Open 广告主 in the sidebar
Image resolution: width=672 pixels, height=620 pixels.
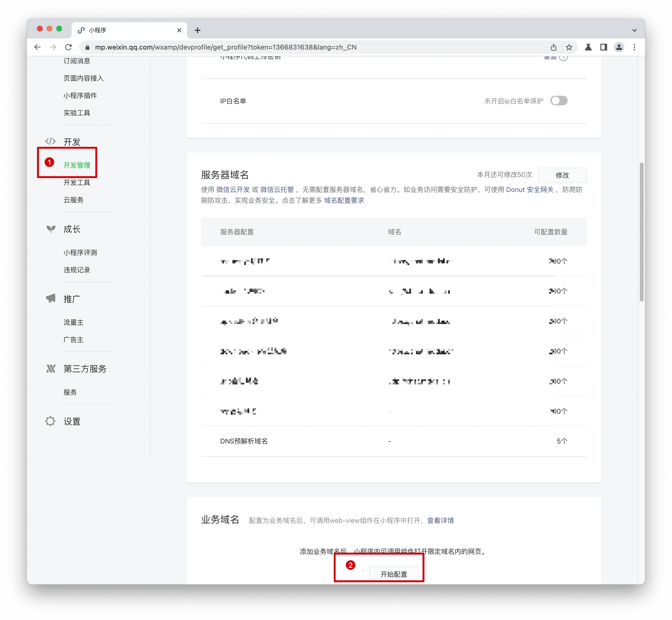tap(74, 340)
